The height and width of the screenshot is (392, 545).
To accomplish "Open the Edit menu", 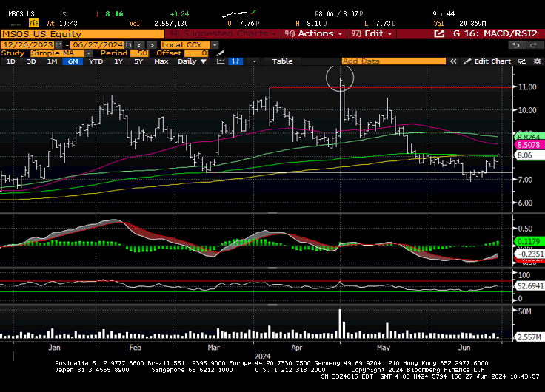I will point(372,34).
